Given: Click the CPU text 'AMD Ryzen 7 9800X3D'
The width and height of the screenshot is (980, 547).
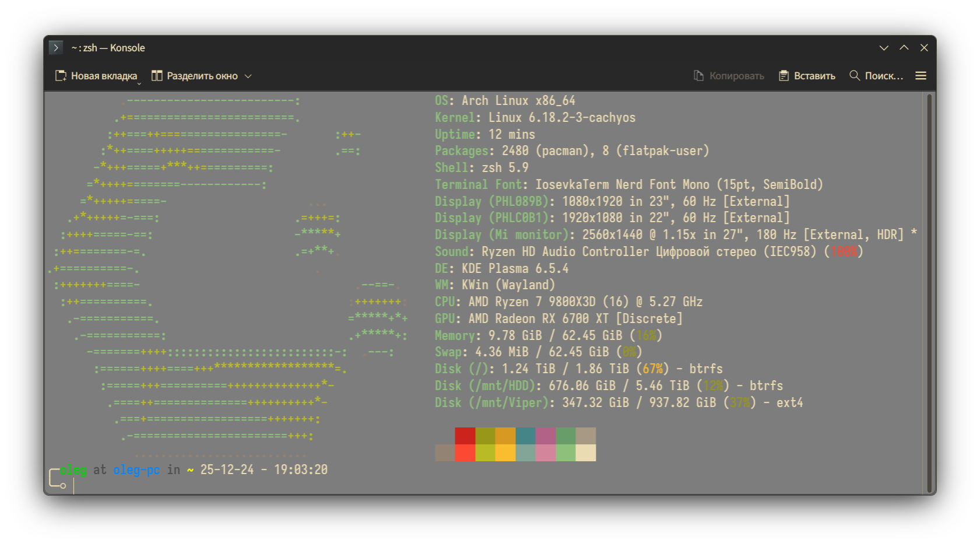Looking at the screenshot, I should pyautogui.click(x=532, y=302).
